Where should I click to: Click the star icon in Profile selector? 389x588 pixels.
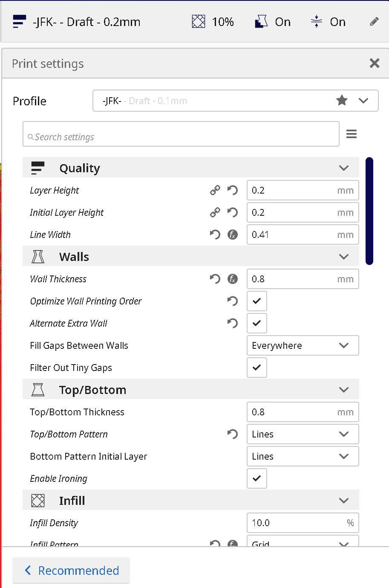point(342,101)
